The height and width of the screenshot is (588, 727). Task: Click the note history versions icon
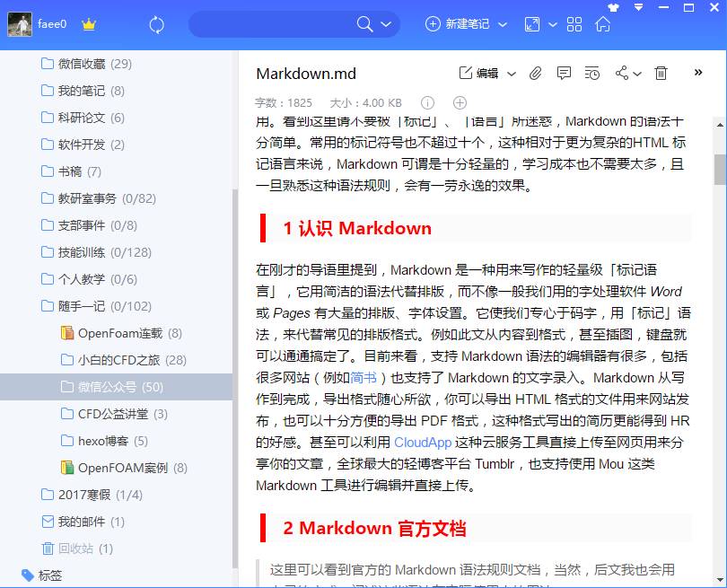pyautogui.click(x=591, y=74)
